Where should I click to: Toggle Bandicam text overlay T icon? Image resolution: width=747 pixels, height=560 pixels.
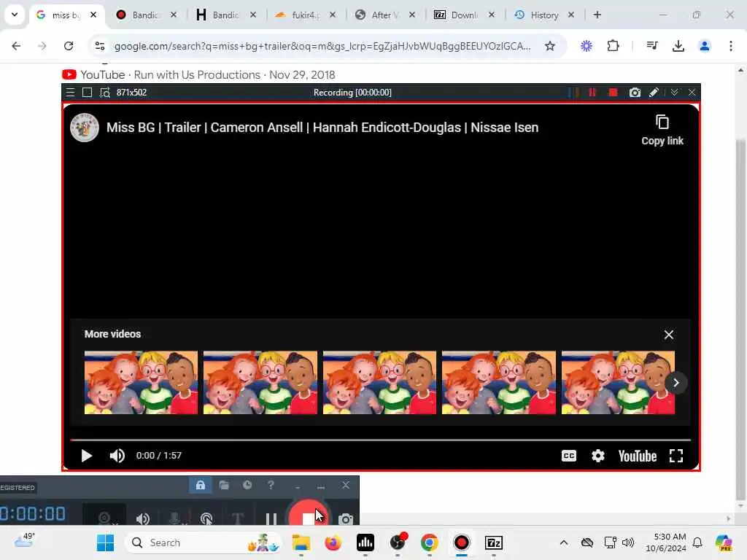pyautogui.click(x=238, y=518)
